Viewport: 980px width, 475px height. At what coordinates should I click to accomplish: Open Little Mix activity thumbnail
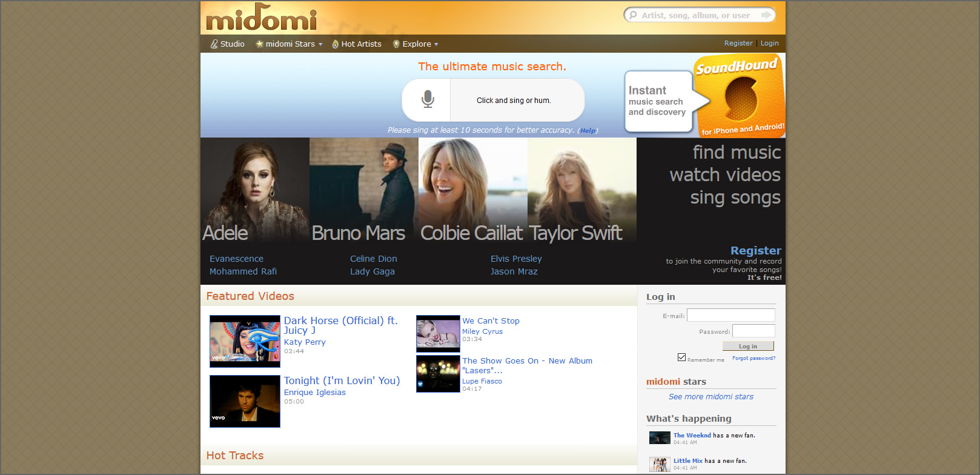pos(660,464)
